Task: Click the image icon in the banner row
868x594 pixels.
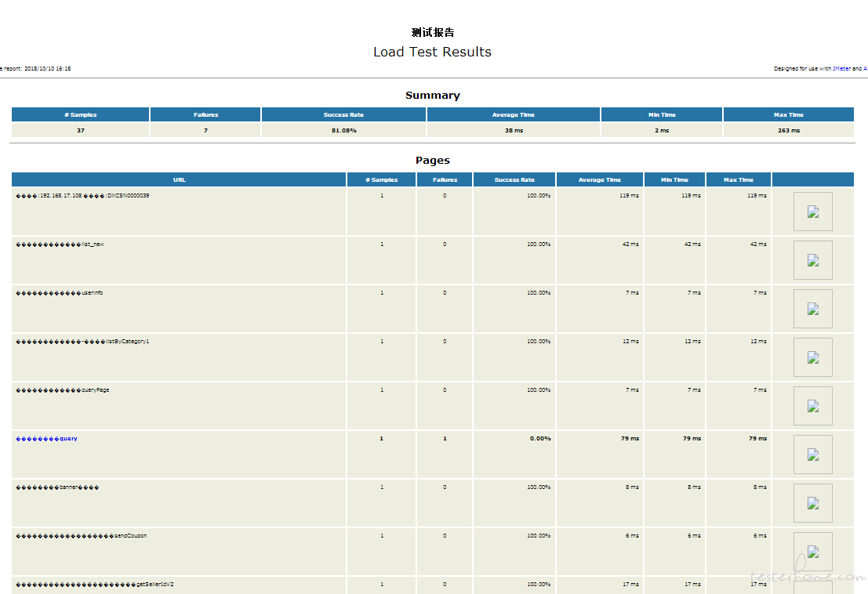Action: (812, 503)
